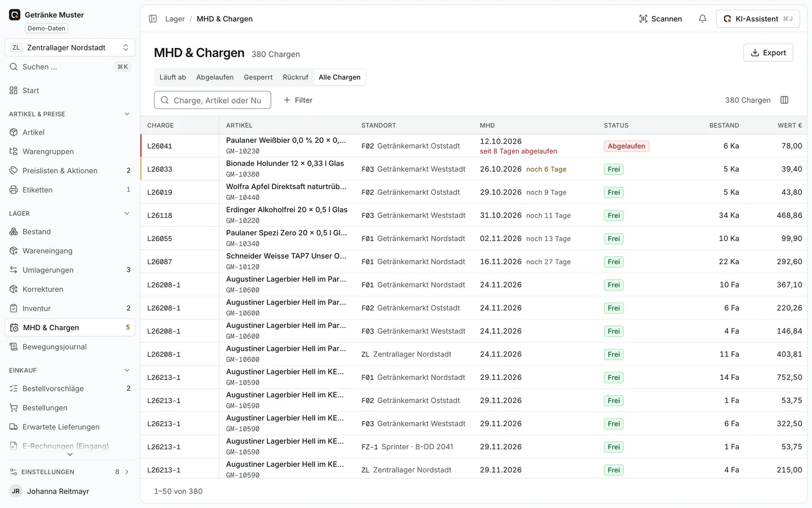Viewport: 812px width, 508px height.
Task: Show more sidebar items chevron
Action: 70,454
